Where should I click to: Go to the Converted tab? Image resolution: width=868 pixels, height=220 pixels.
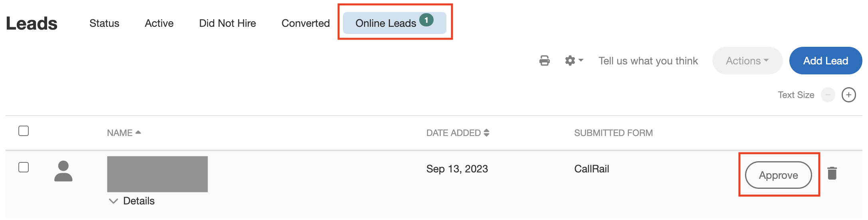click(x=305, y=23)
